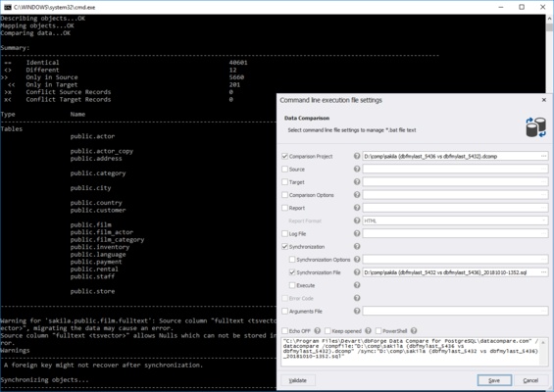This screenshot has height=392, width=554.
Task: Click the "40601" identical count value
Action: (238, 63)
